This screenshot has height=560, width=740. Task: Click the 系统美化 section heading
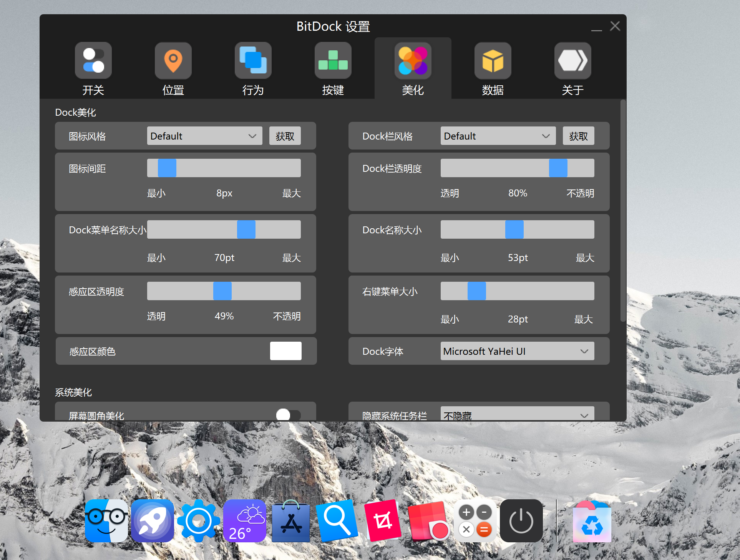tap(73, 392)
